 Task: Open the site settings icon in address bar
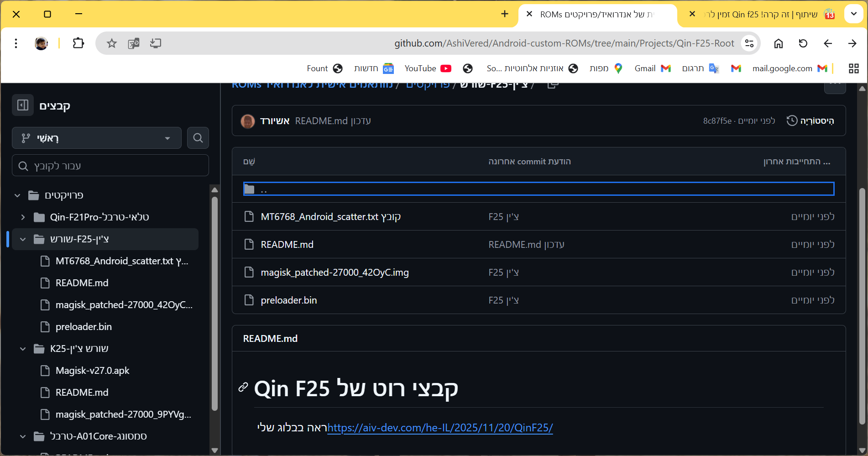pos(749,43)
